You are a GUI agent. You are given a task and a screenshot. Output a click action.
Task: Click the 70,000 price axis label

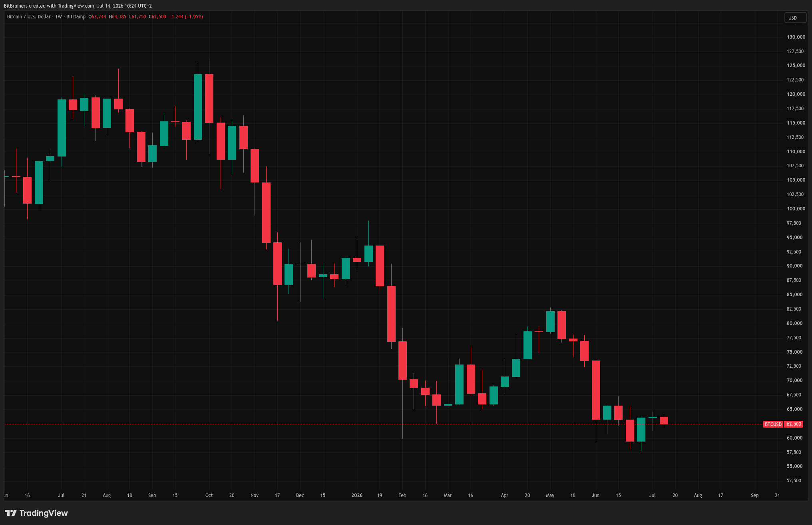pos(794,380)
